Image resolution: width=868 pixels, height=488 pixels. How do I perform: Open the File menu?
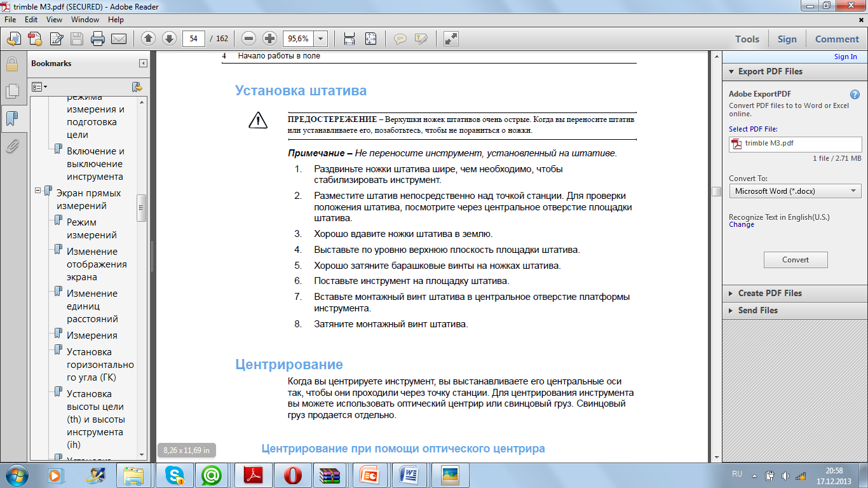coord(11,20)
